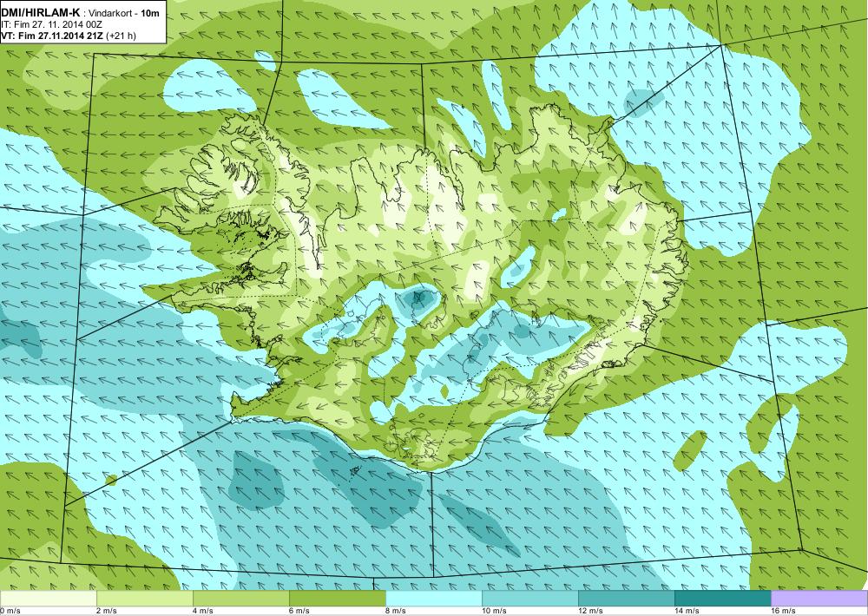Click the '2 m/s' legend label

tap(106, 611)
